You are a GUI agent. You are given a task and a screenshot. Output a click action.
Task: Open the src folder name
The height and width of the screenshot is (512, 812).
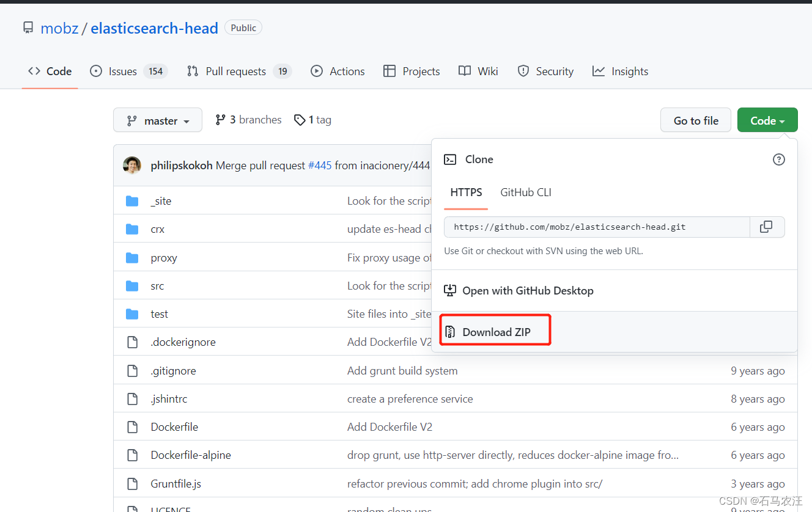tap(157, 286)
